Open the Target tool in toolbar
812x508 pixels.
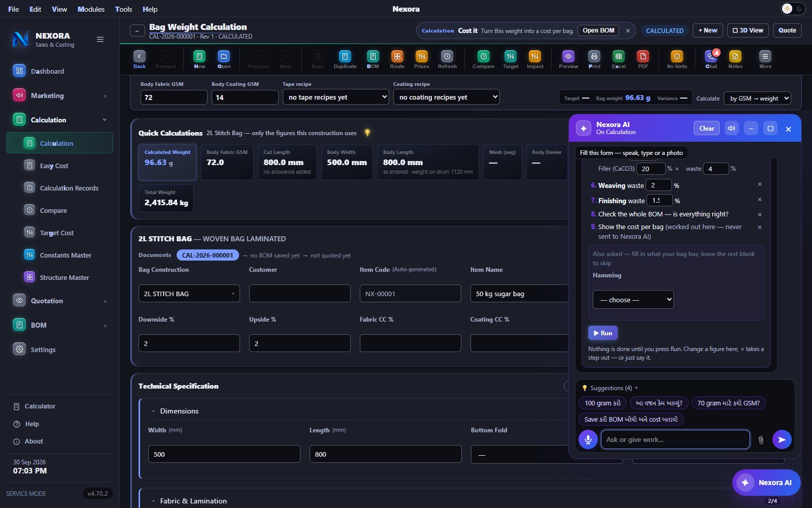(x=511, y=59)
